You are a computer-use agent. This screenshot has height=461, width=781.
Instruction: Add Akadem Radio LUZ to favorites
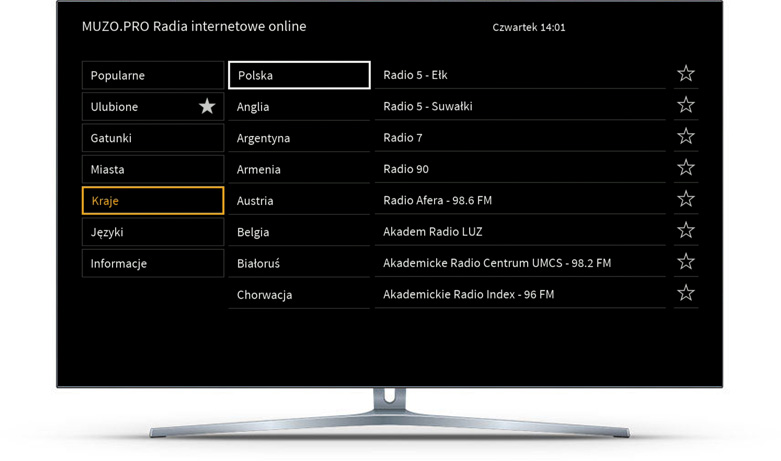(x=685, y=231)
